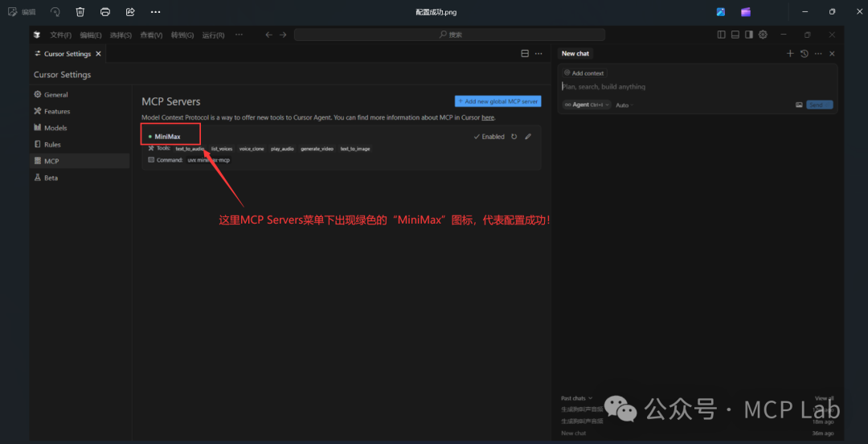
Task: Select the MCP settings section
Action: (80, 162)
